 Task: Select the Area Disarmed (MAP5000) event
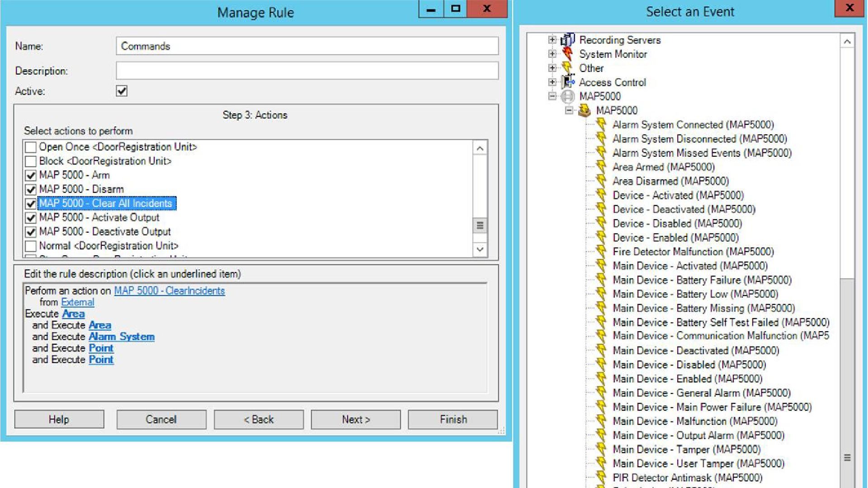[x=670, y=181]
